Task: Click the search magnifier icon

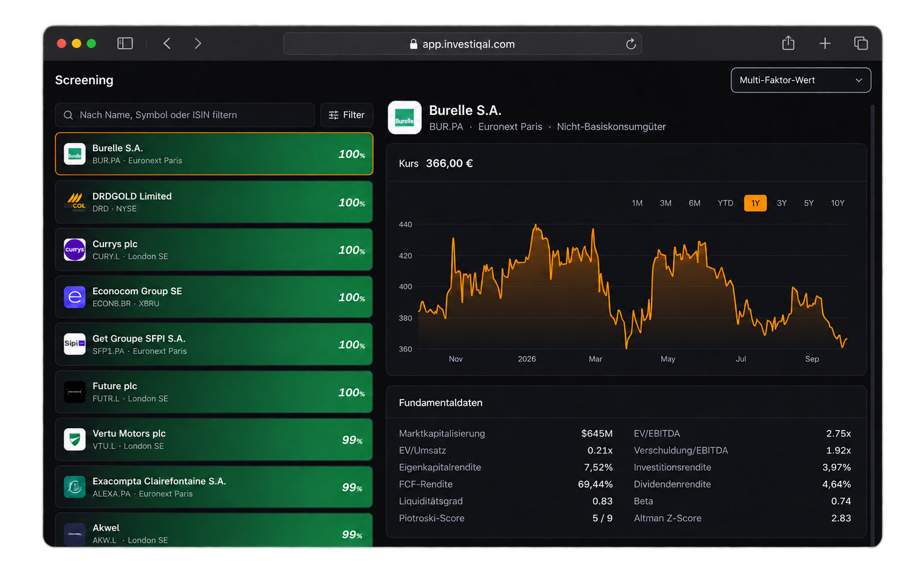Action: pos(68,115)
